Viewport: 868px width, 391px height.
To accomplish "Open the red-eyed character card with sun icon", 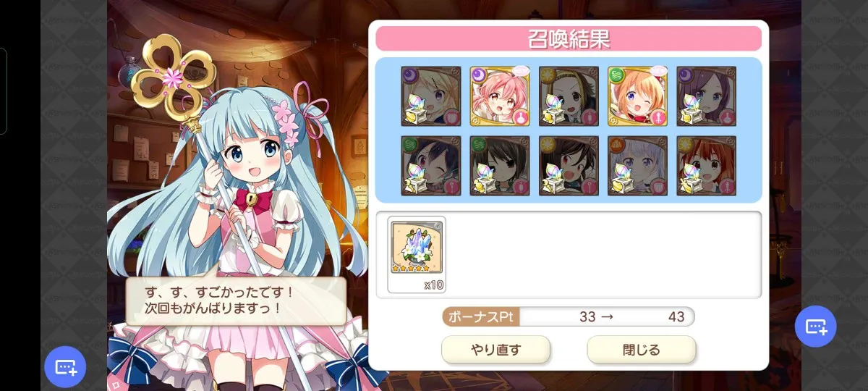I will click(x=569, y=166).
